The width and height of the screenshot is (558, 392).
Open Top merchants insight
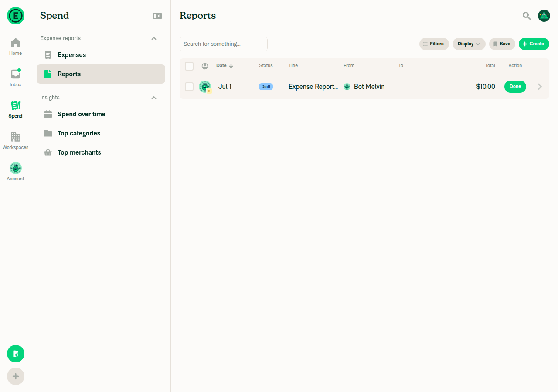click(101, 152)
